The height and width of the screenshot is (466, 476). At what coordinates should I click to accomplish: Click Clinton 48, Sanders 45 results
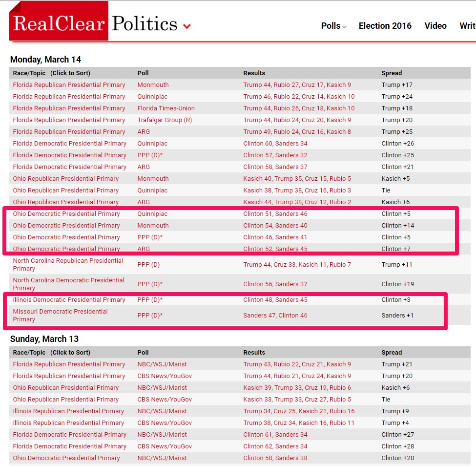275,300
